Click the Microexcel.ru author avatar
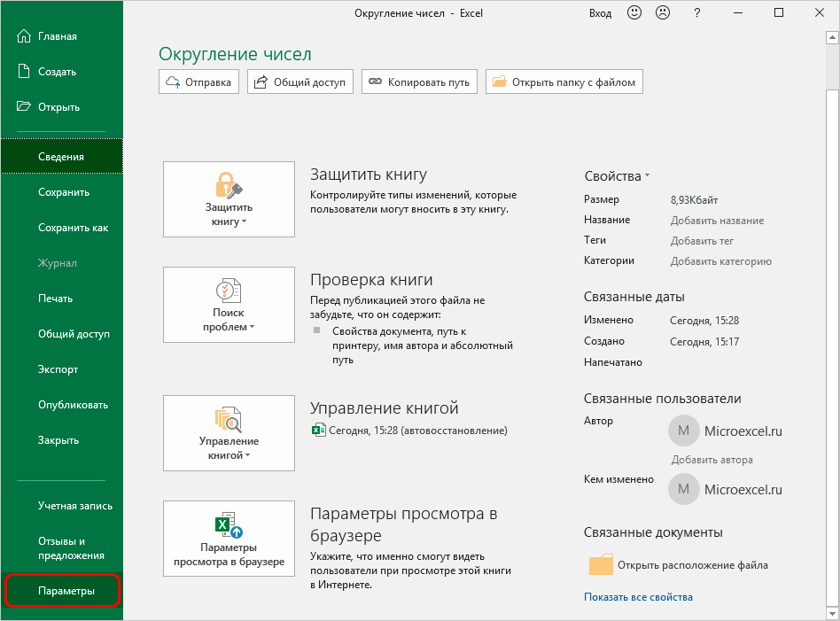Viewport: 840px width, 621px height. click(x=683, y=431)
